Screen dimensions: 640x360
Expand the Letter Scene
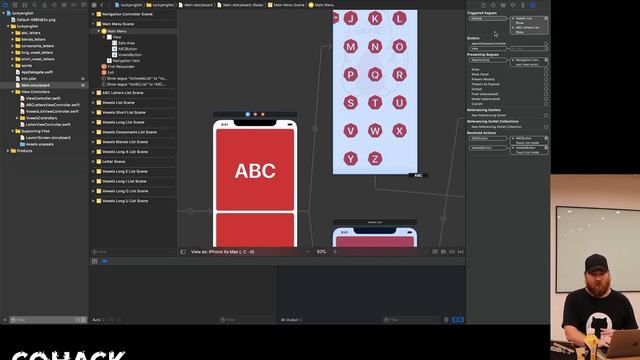93,162
